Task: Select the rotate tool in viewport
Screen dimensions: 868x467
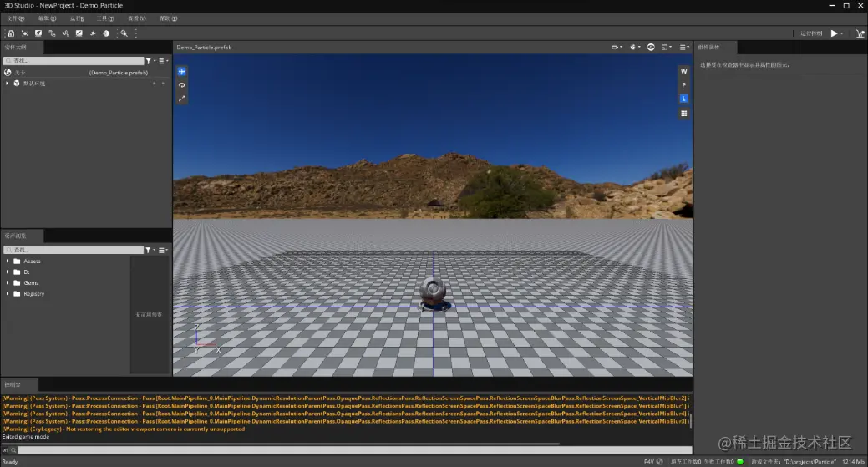Action: (181, 85)
